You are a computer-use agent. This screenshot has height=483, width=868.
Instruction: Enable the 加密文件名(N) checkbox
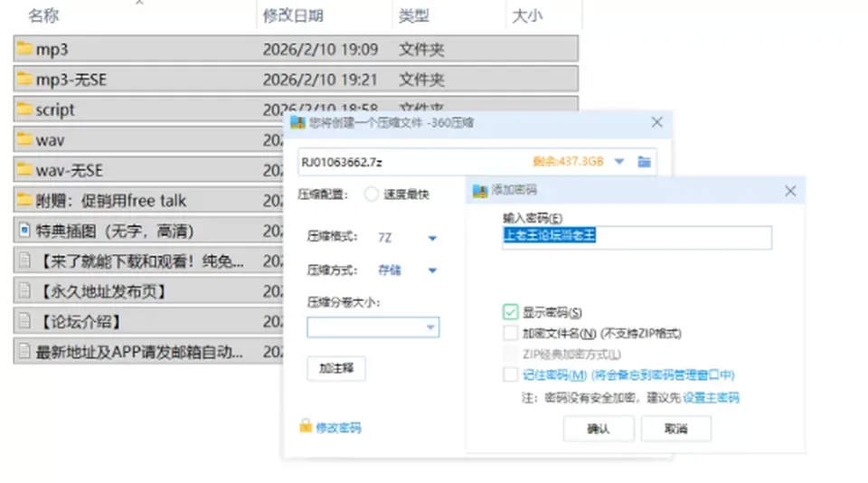[510, 333]
